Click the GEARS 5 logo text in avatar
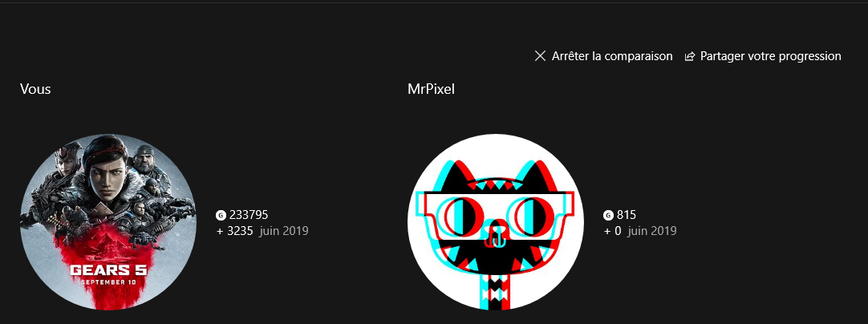Viewport: 868px width, 324px height. click(108, 270)
